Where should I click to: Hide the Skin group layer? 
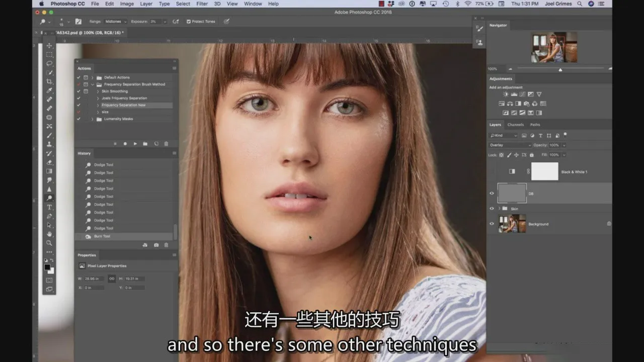[x=492, y=208]
